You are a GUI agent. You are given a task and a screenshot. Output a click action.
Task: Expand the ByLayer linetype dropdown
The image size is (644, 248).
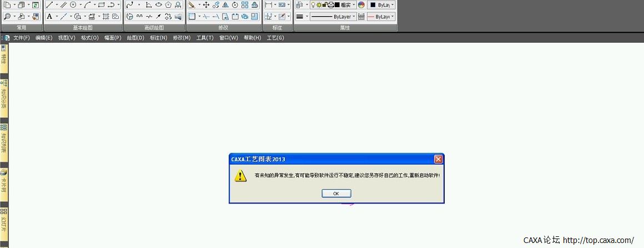[x=332, y=17]
